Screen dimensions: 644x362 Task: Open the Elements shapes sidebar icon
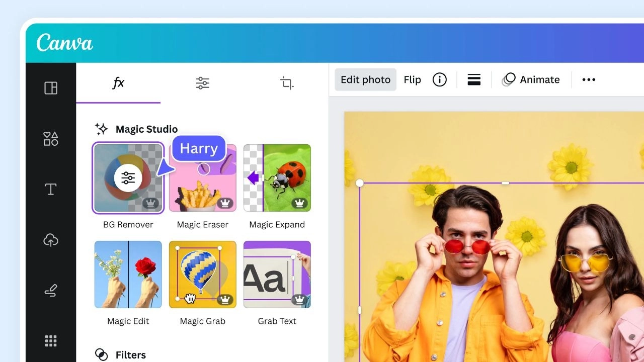51,139
